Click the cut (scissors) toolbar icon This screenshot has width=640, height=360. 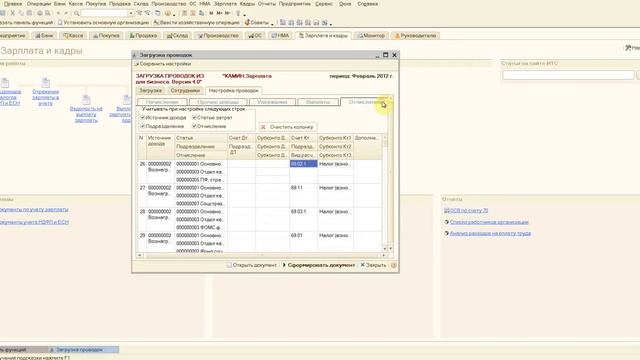13,13
